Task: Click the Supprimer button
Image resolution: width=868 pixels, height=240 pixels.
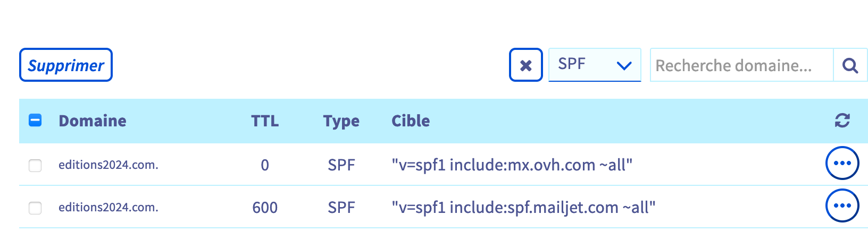Action: [66, 65]
